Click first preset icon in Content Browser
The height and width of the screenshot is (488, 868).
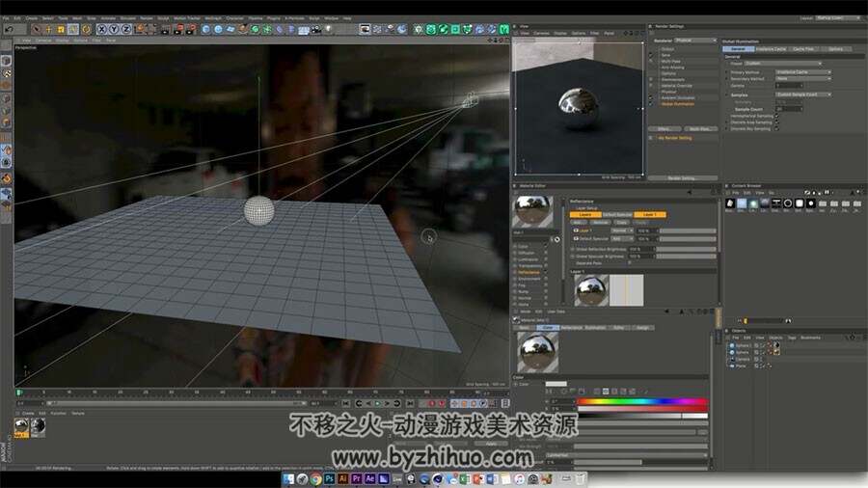[x=730, y=203]
